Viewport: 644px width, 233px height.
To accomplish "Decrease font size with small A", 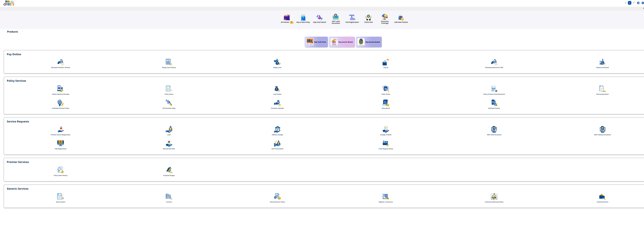I will pyautogui.click(x=625, y=3).
